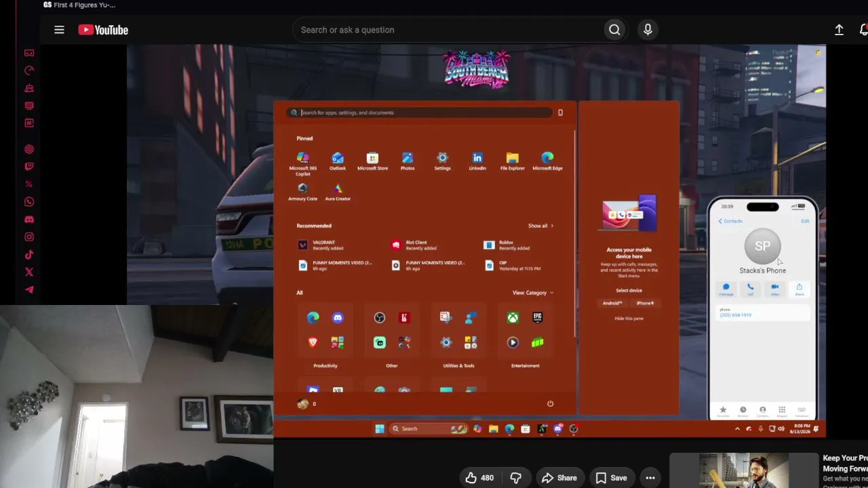This screenshot has height=488, width=868.
Task: Open the speedometer GX Control sidebar icon
Action: click(x=29, y=70)
